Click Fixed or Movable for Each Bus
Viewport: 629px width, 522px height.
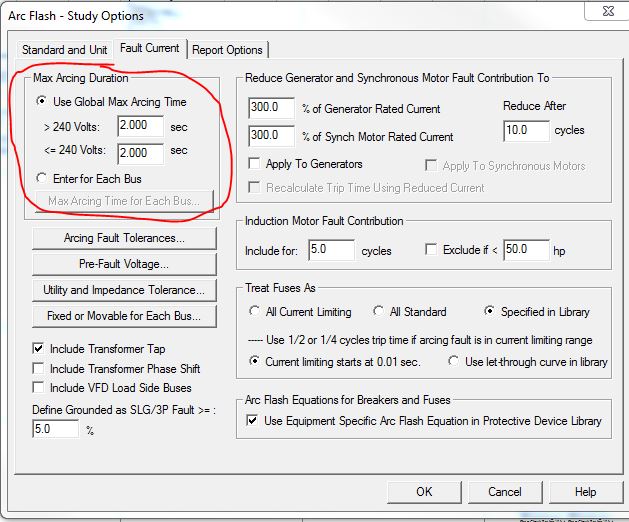(x=123, y=316)
